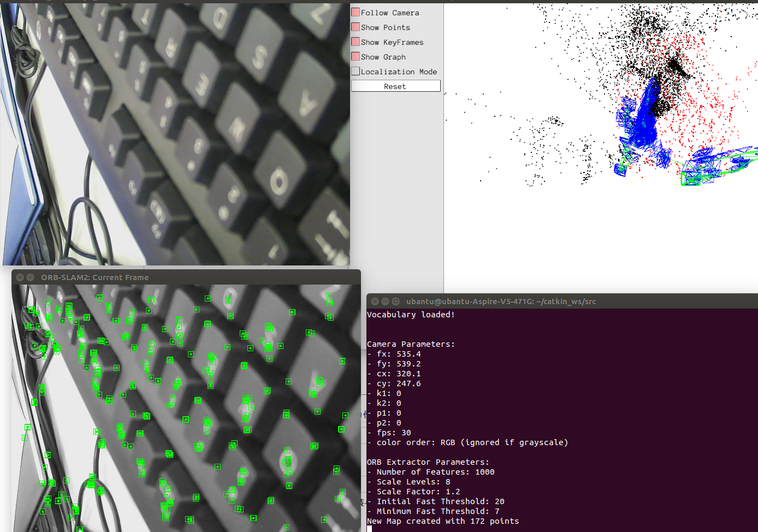Click the 'fx: 535.4' terminal line

394,354
